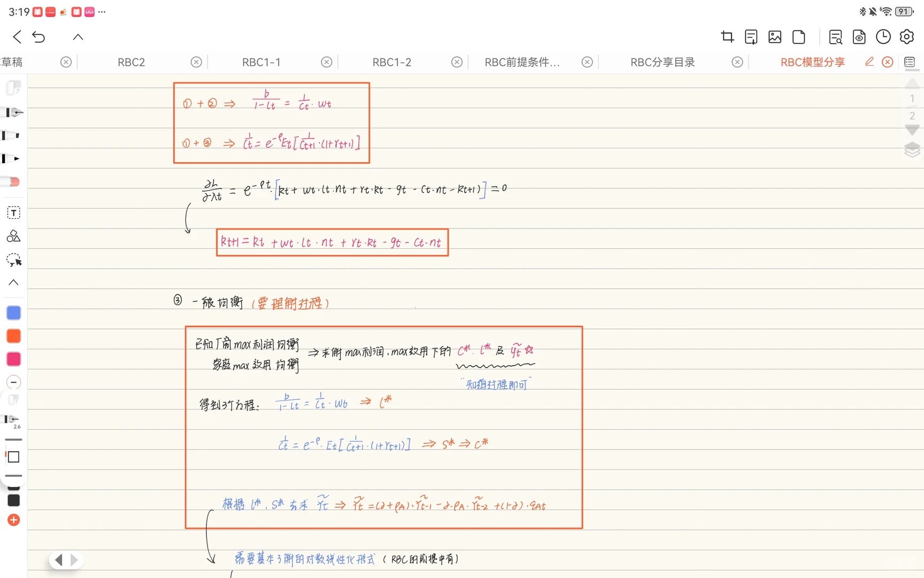Close the RBC1-2 tab
Screen dimensions: 924x578
[457, 62]
